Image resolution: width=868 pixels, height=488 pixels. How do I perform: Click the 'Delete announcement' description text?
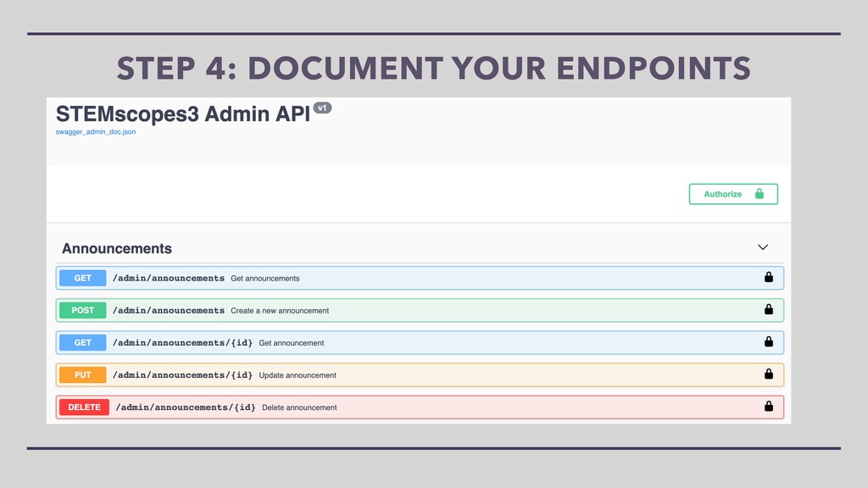tap(299, 408)
